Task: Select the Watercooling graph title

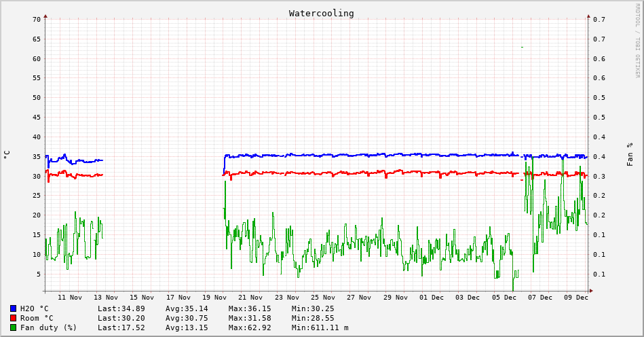Action: pos(321,13)
